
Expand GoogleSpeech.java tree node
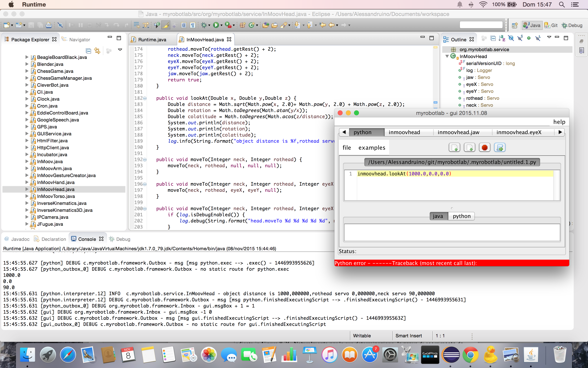(27, 120)
